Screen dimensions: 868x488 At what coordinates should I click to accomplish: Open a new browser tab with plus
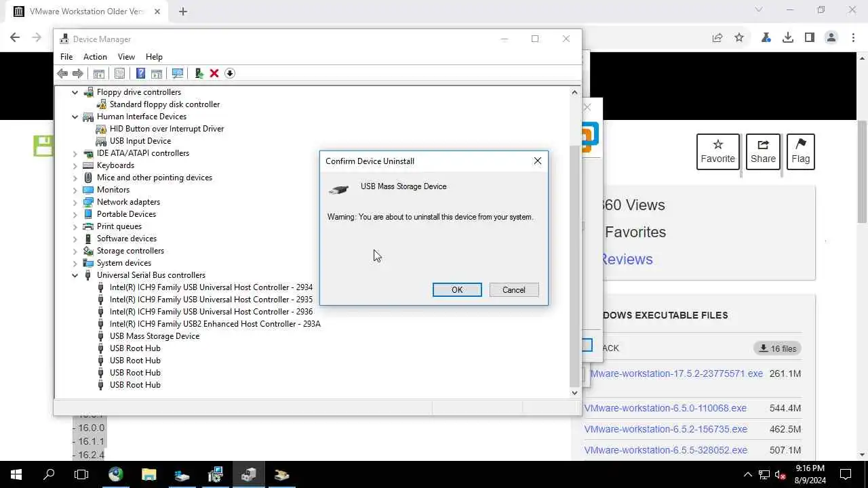[x=183, y=11]
